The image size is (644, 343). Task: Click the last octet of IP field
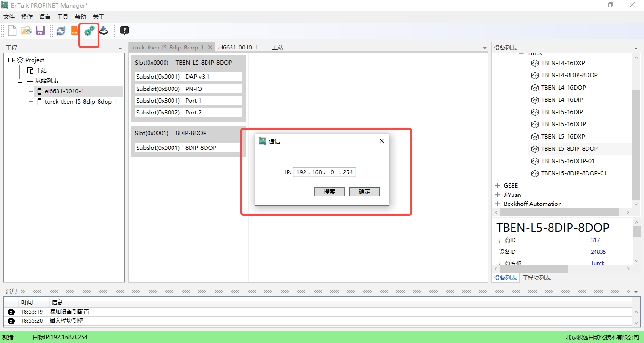coord(348,172)
